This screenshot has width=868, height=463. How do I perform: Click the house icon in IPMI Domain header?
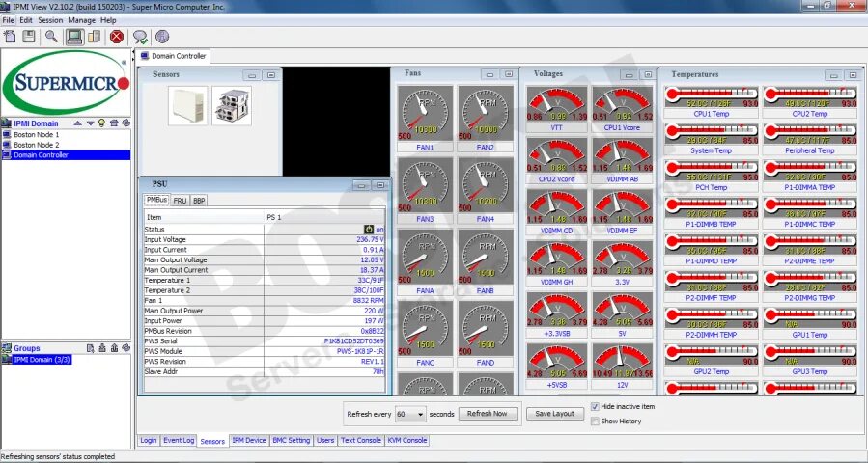114,123
